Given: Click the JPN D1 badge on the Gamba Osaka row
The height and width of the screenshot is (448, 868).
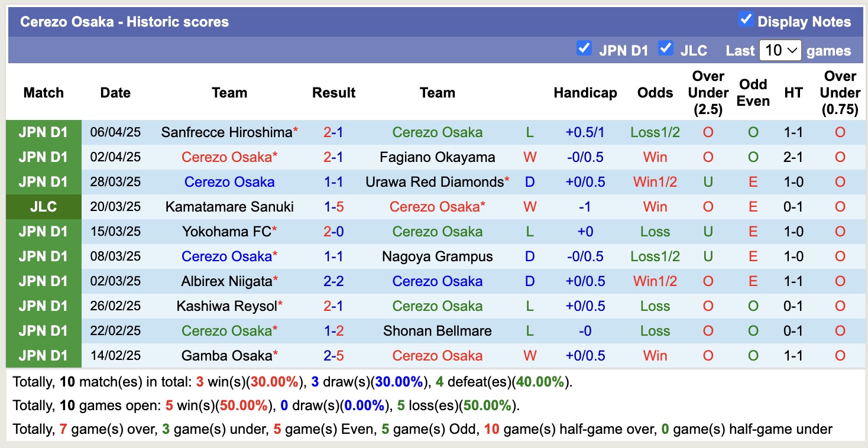Looking at the screenshot, I should coord(44,355).
